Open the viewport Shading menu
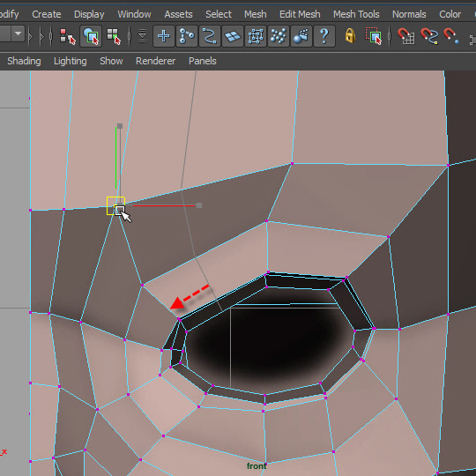 24,61
